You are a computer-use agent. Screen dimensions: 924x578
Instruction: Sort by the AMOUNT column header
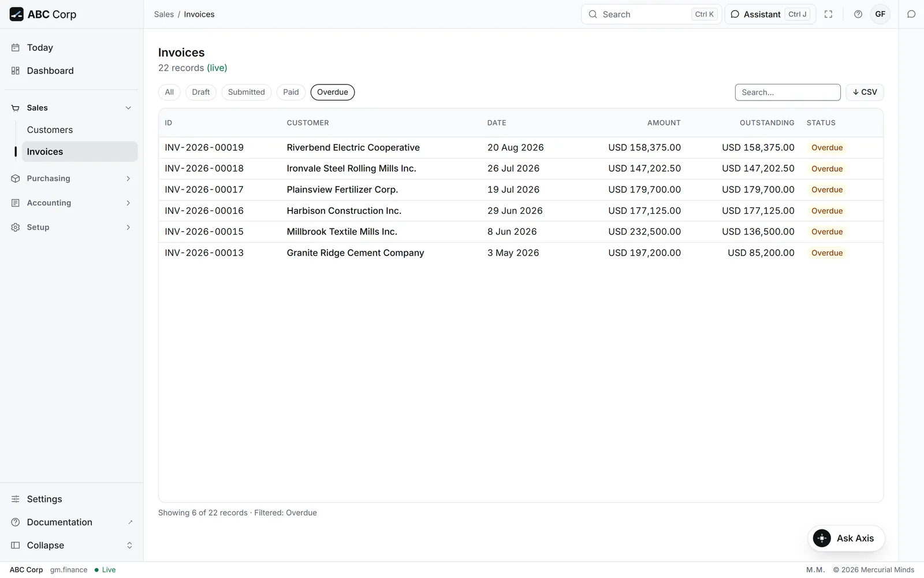(x=664, y=123)
